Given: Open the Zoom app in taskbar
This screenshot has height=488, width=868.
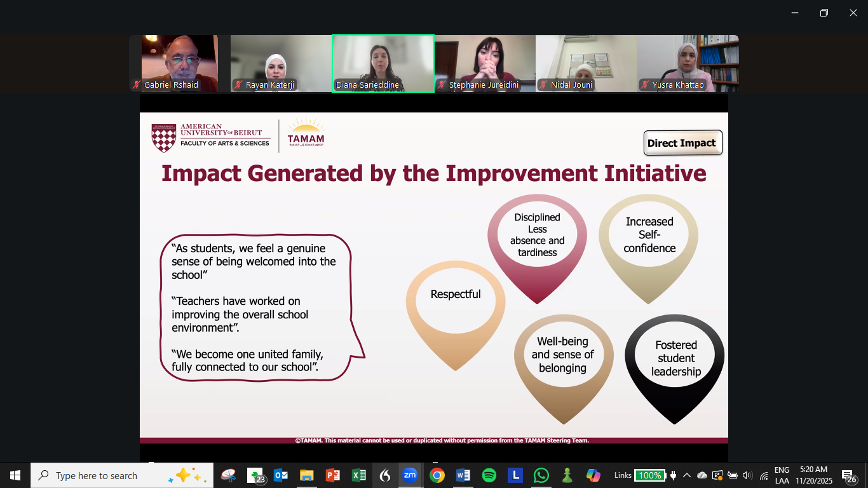Looking at the screenshot, I should pyautogui.click(x=410, y=475).
